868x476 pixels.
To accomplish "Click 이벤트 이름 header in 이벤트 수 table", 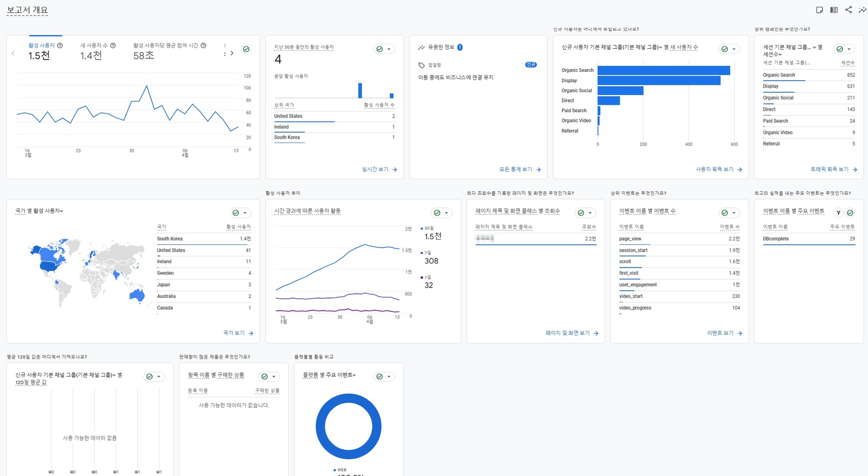I will pyautogui.click(x=631, y=227).
